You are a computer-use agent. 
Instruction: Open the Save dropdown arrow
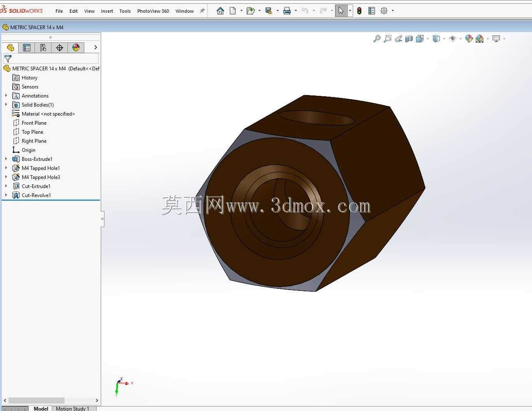278,11
